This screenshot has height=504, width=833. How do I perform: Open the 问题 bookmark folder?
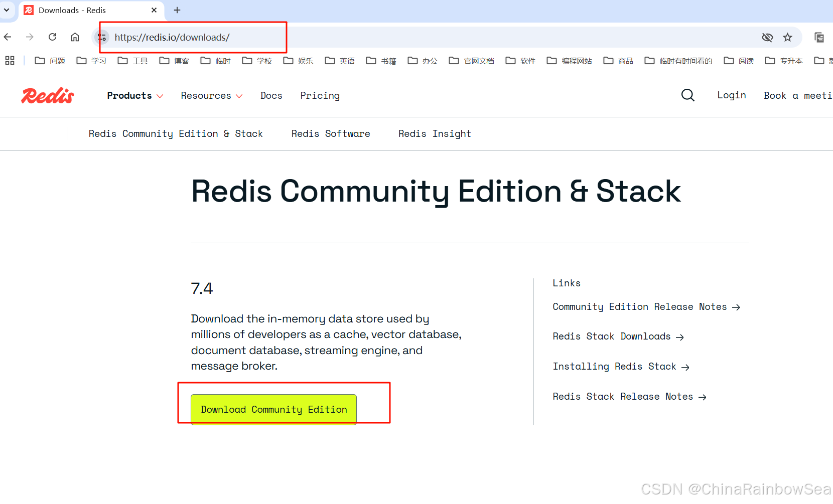50,61
